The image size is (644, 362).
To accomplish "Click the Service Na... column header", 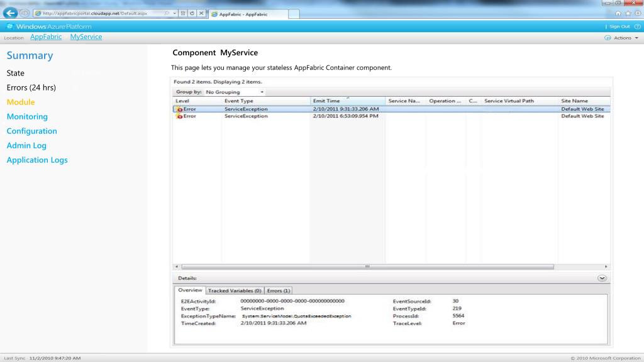I will [x=406, y=101].
